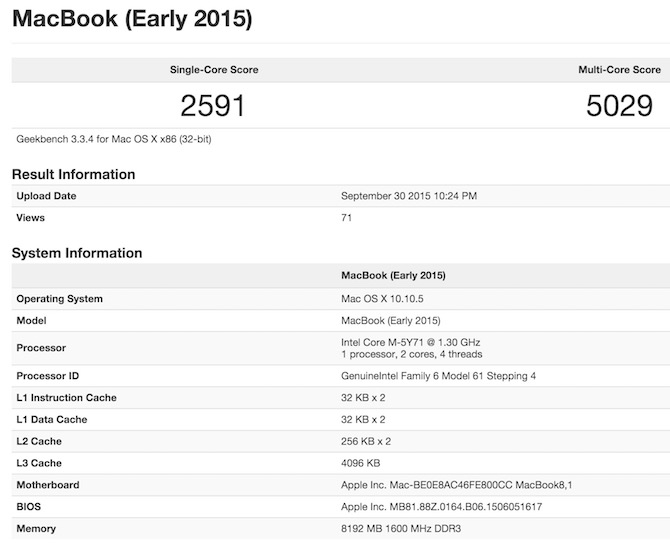Viewport: 670px width, 550px height.
Task: Click the Upload Date row label
Action: [x=46, y=196]
